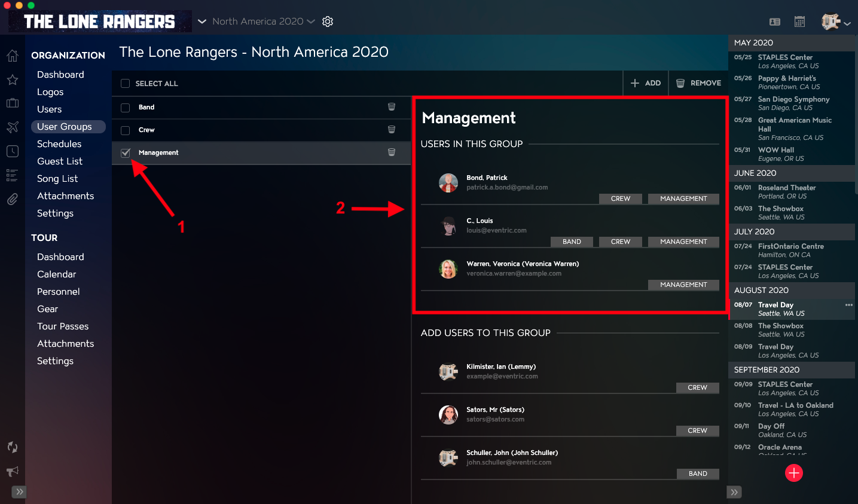The image size is (858, 504).
Task: Select User Groups menu item
Action: 68,127
